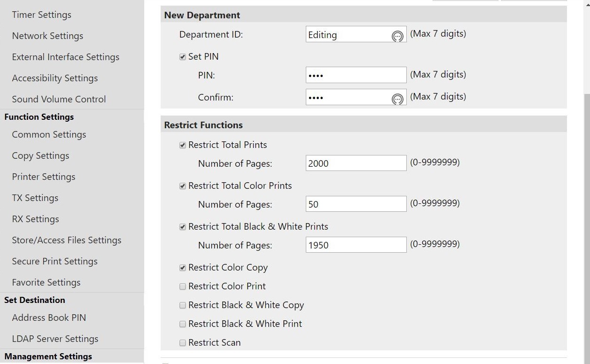Click the total prints Number of Pages field

click(x=356, y=163)
